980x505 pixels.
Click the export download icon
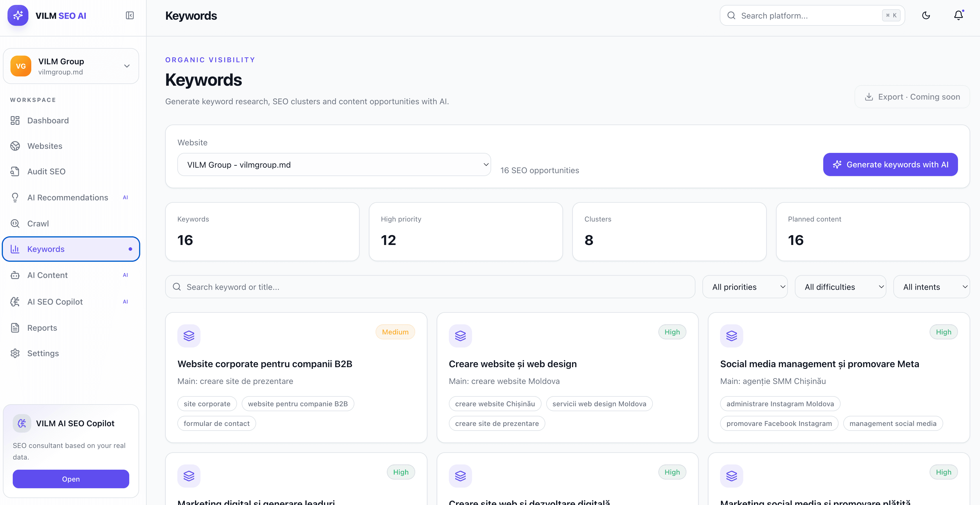tap(869, 97)
